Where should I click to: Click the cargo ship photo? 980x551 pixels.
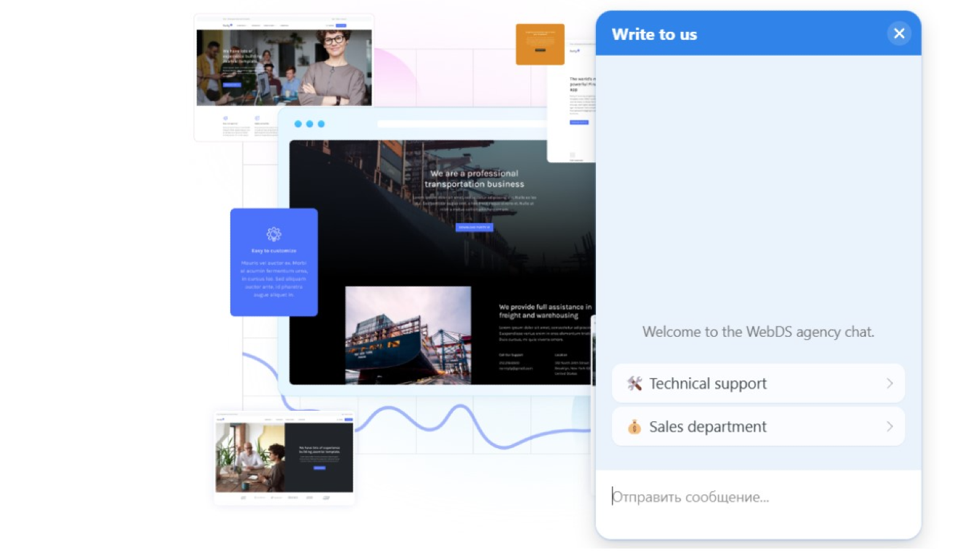click(x=408, y=335)
